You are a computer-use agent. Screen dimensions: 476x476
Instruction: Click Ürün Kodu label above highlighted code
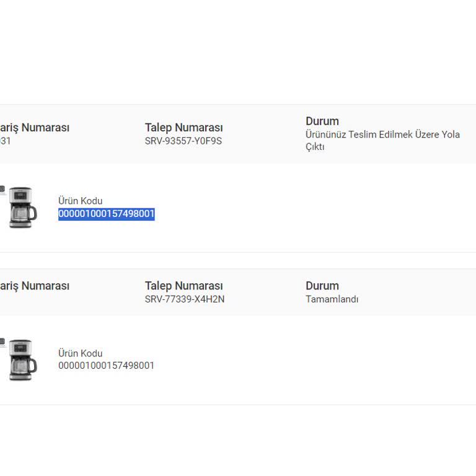pyautogui.click(x=80, y=201)
